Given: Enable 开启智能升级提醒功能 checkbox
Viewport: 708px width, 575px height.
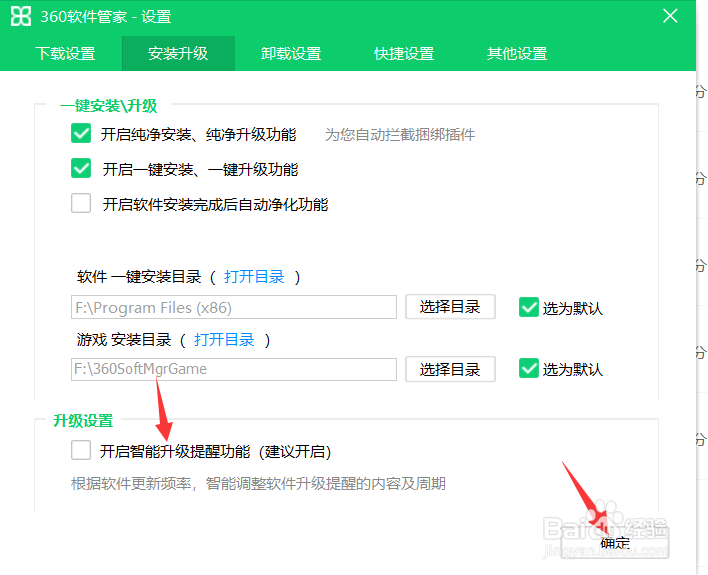Looking at the screenshot, I should point(81,450).
